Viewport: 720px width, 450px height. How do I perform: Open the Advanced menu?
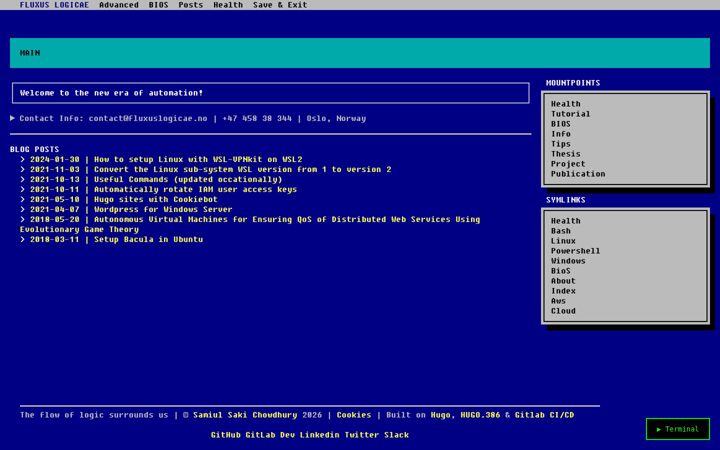[x=118, y=5]
